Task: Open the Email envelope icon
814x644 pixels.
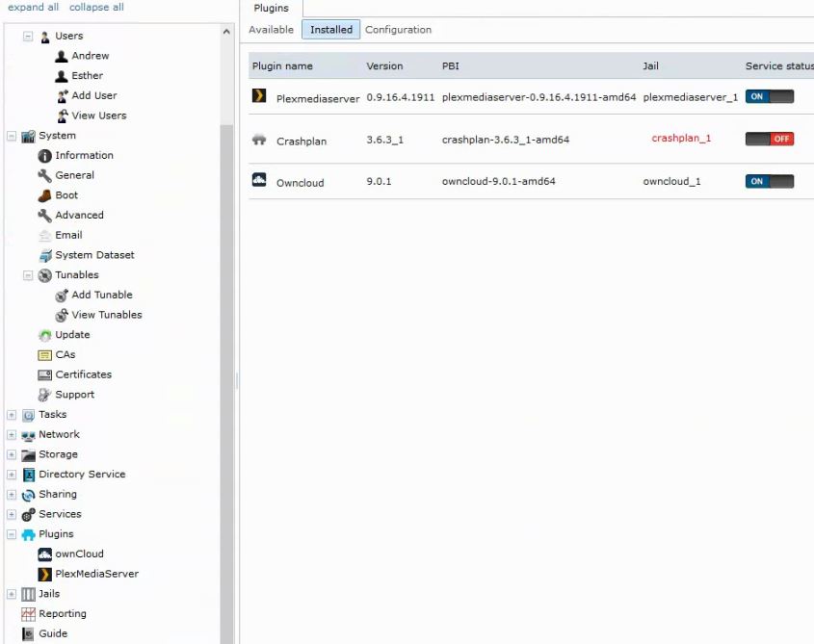Action: point(45,235)
